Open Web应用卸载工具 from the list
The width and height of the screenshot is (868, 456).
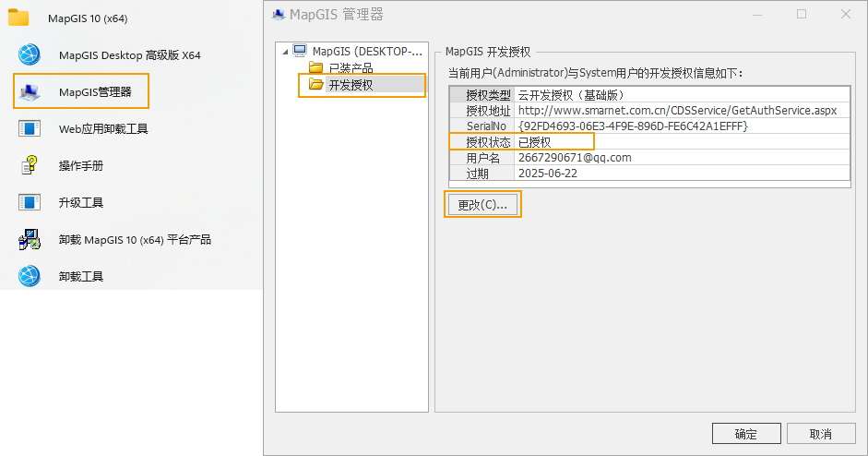(103, 128)
